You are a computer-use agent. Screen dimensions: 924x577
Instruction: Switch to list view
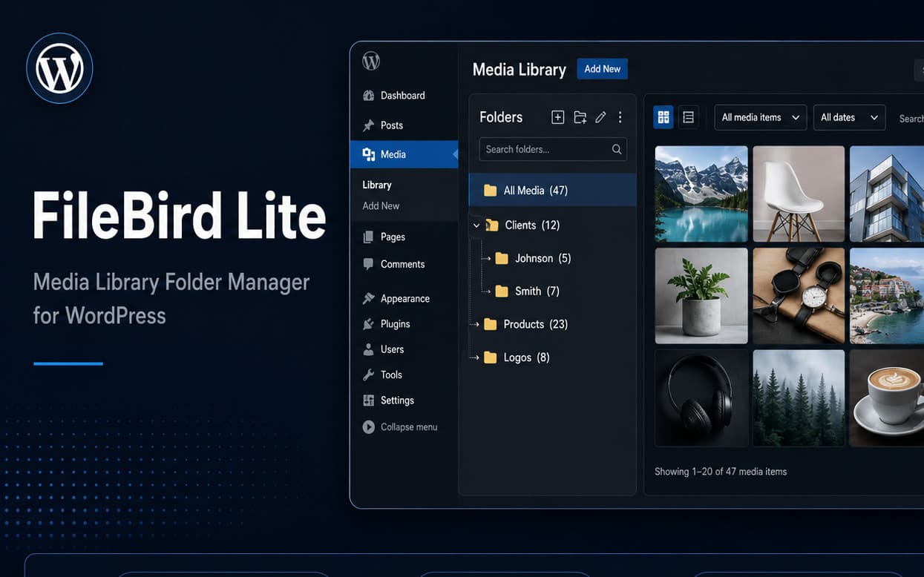click(689, 117)
